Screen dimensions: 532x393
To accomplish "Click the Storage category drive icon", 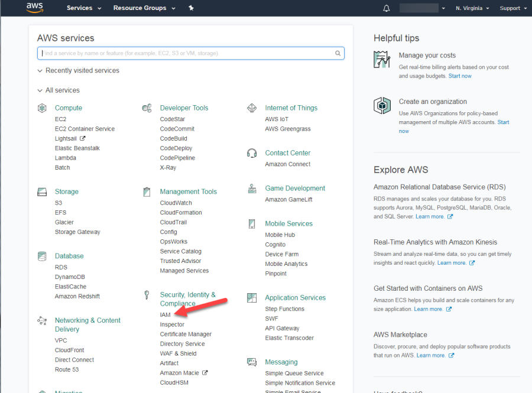I will point(41,191).
